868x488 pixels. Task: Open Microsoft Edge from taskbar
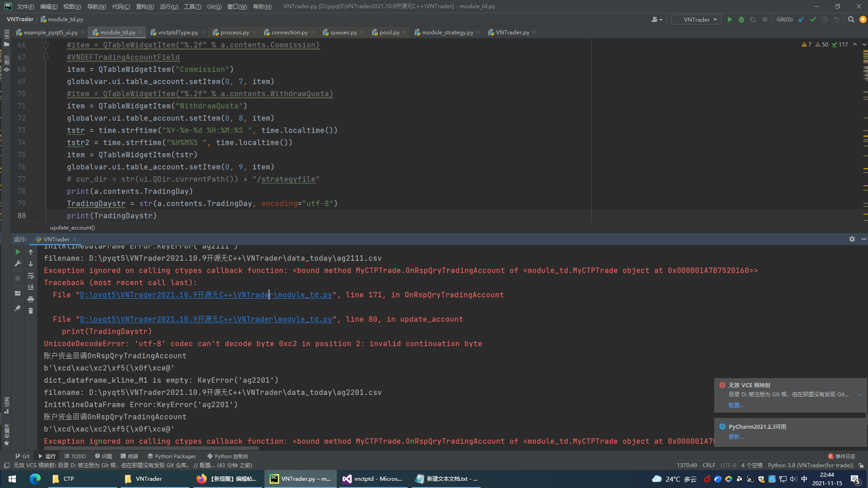[35, 479]
